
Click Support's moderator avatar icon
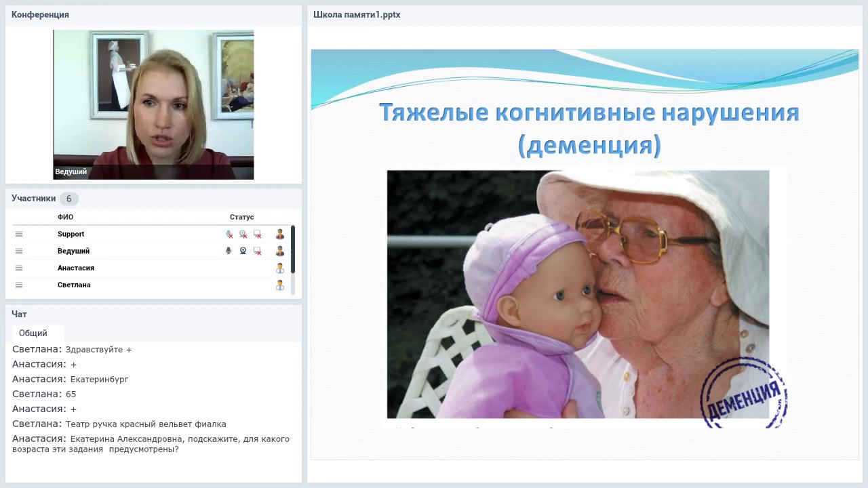pyautogui.click(x=280, y=234)
